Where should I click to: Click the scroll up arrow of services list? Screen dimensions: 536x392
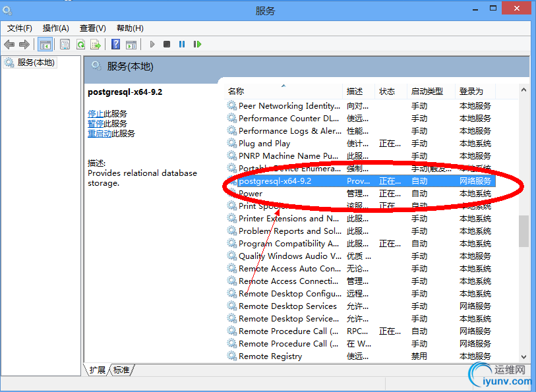click(523, 90)
